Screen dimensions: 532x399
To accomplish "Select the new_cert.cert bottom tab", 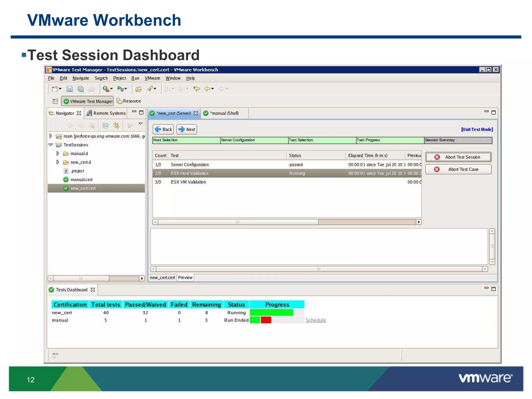I will tap(163, 277).
